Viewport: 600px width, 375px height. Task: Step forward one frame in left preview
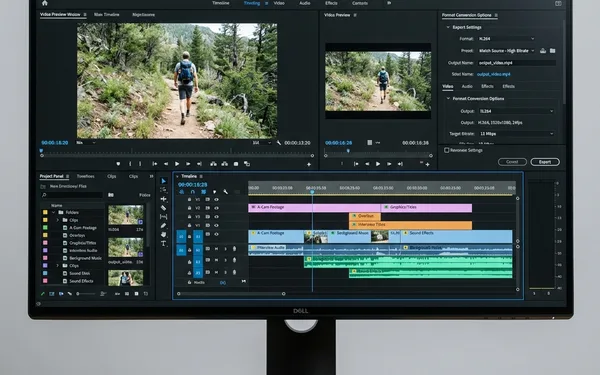point(188,164)
